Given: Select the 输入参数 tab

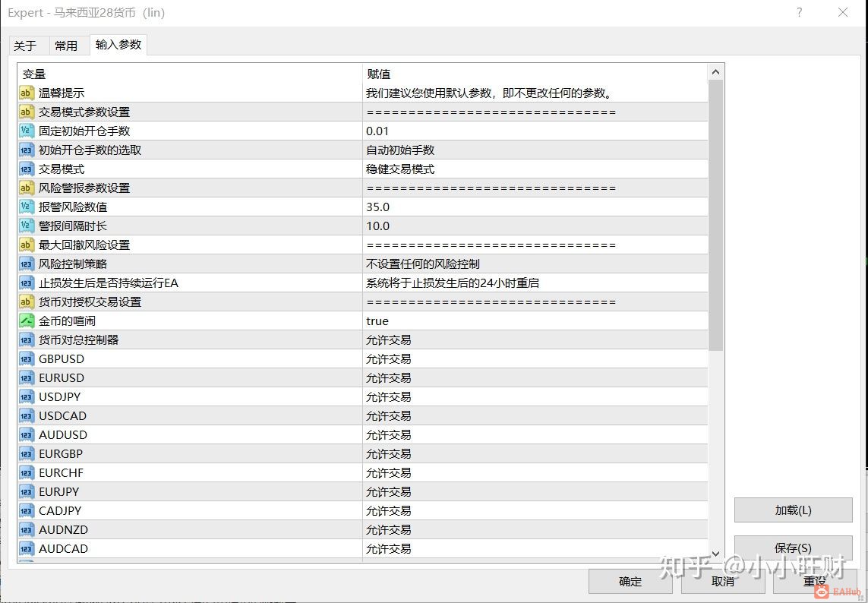Looking at the screenshot, I should click(x=118, y=44).
